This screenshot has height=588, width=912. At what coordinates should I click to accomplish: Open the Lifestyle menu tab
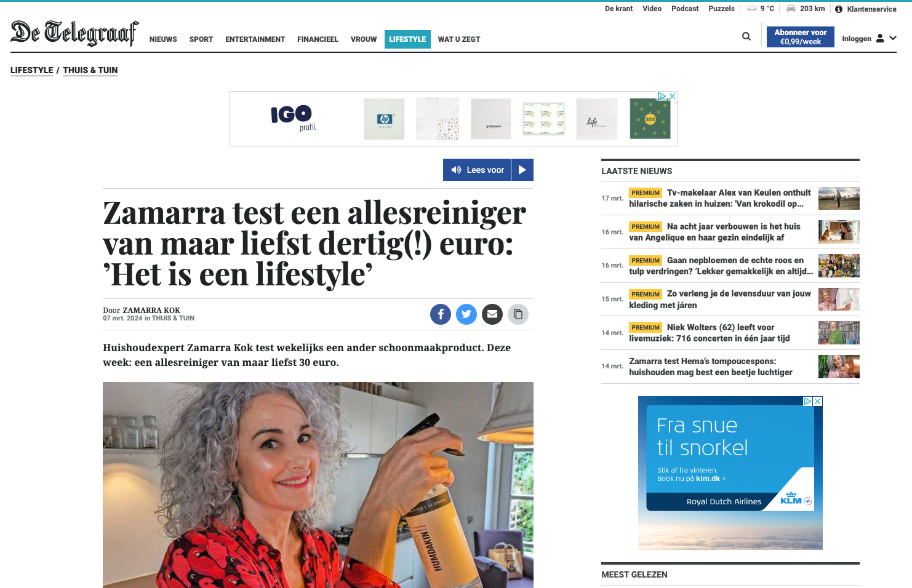pyautogui.click(x=407, y=39)
